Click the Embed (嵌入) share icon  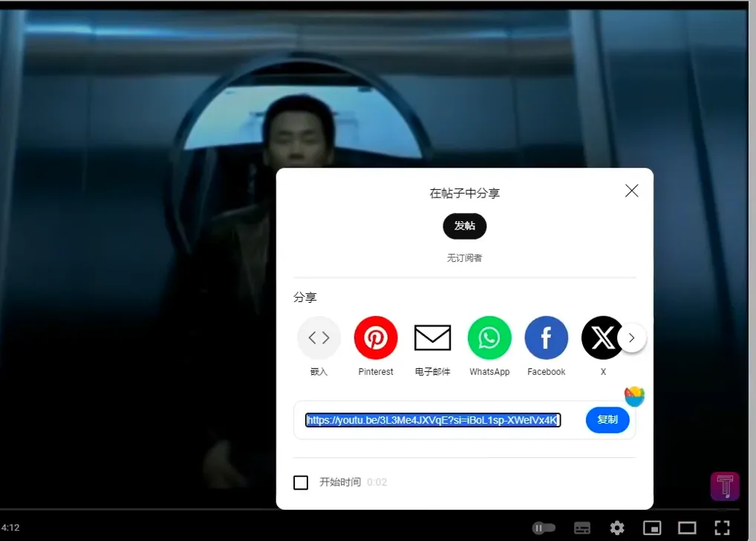(319, 338)
